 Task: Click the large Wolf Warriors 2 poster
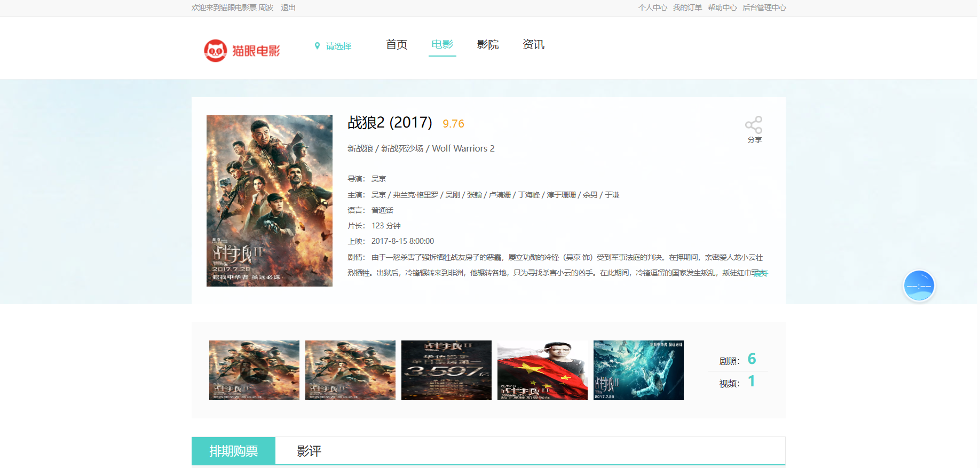pyautogui.click(x=270, y=201)
